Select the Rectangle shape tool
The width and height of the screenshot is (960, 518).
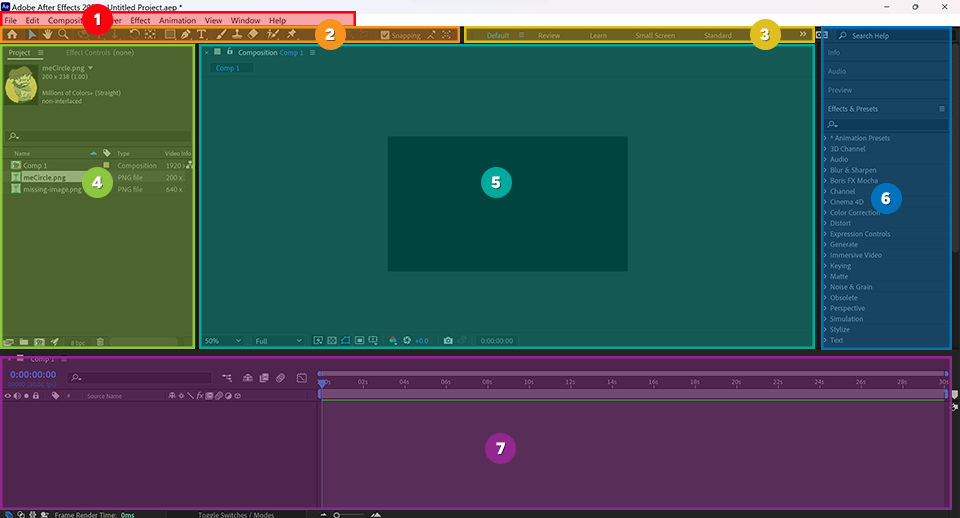click(x=170, y=35)
